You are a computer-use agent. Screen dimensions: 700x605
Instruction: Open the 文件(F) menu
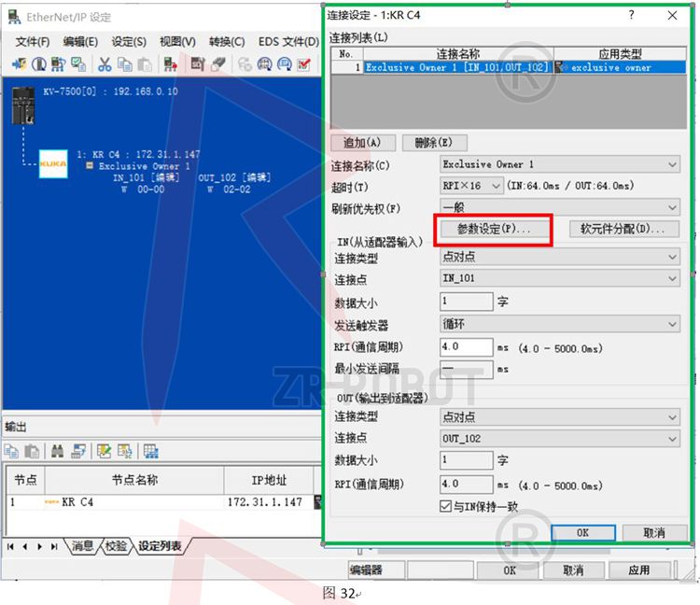(33, 42)
